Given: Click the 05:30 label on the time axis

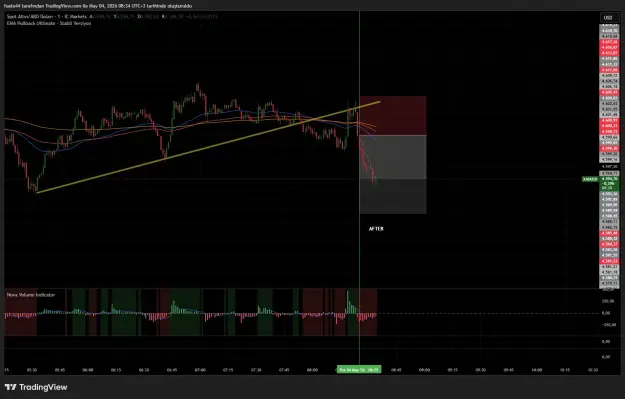Looking at the screenshot, I should pyautogui.click(x=32, y=370).
